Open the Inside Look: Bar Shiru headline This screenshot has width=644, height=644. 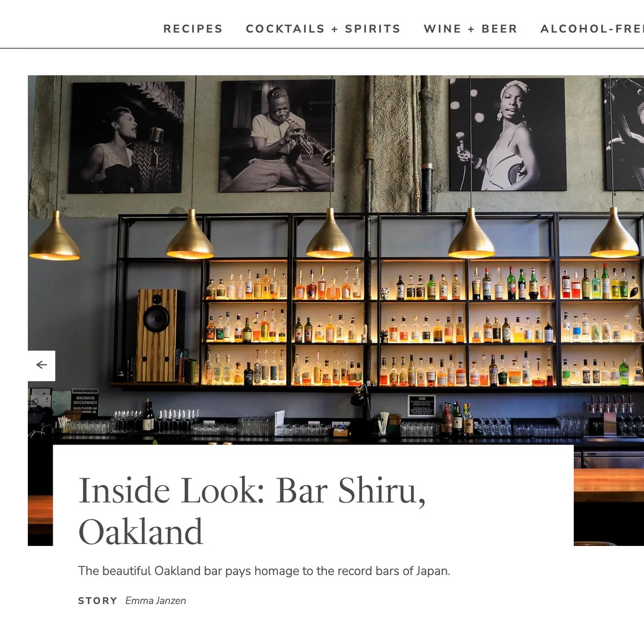(252, 510)
